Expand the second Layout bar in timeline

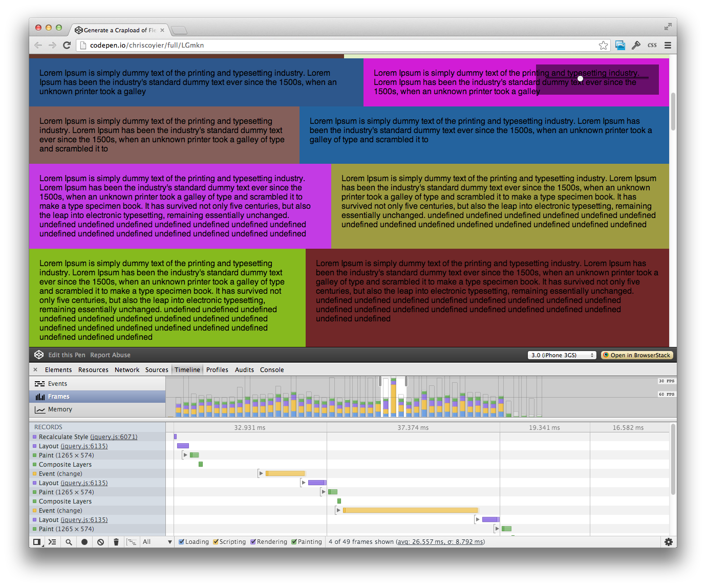coord(304,483)
